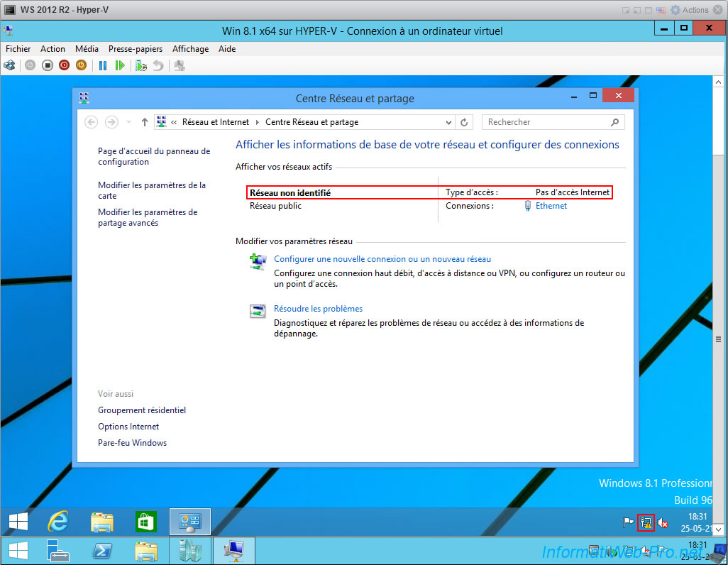This screenshot has height=565, width=728.
Task: Expand the breadcrumb overflow chevrons
Action: click(174, 122)
